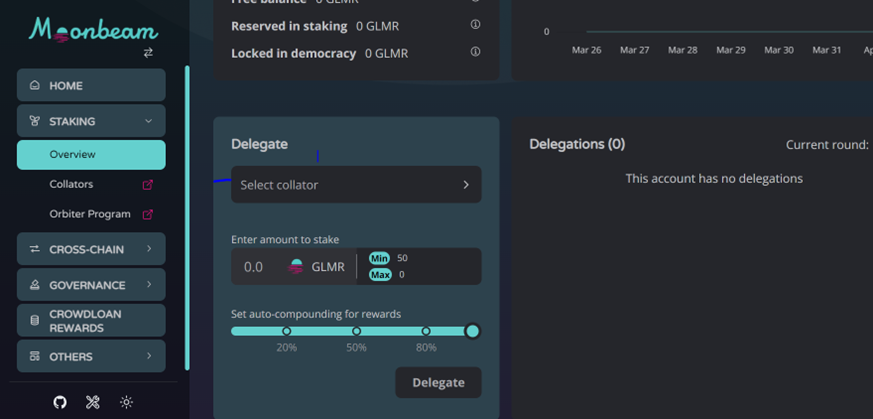Click the network switch arrows icon

[148, 53]
